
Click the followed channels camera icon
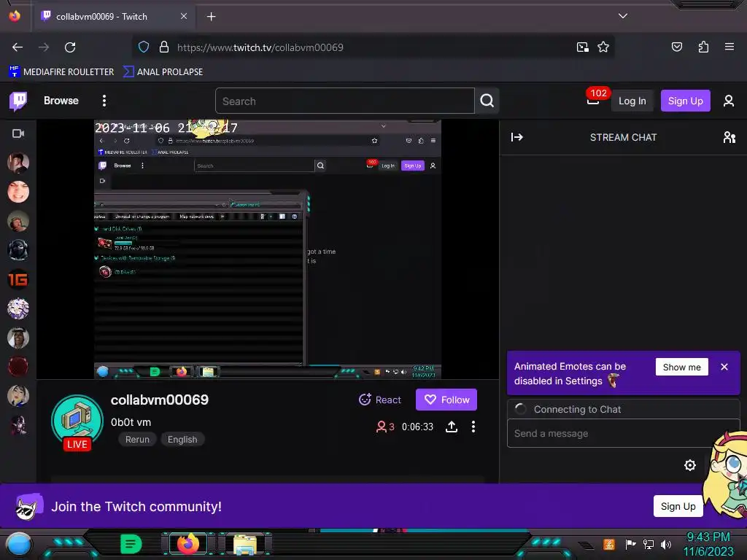[x=18, y=134]
